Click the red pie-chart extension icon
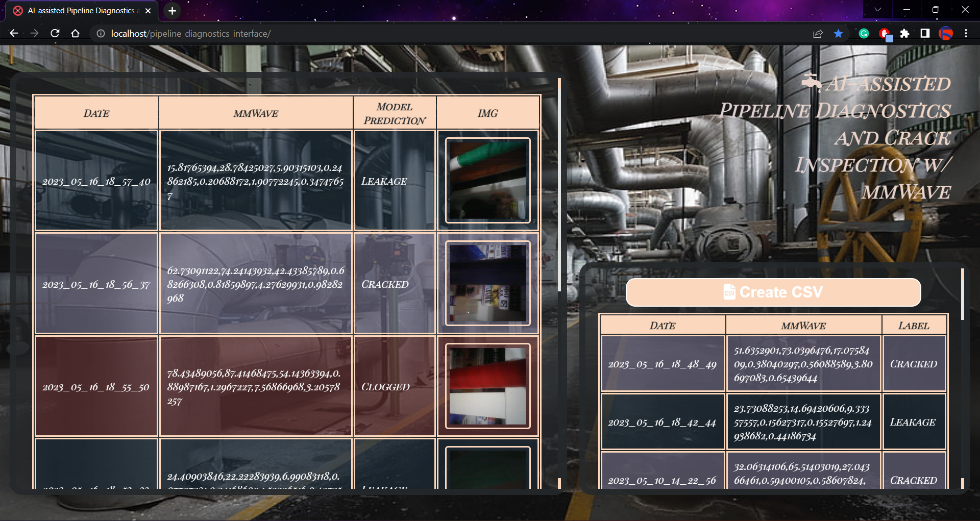Screen dimensions: 980x521 tap(885, 34)
